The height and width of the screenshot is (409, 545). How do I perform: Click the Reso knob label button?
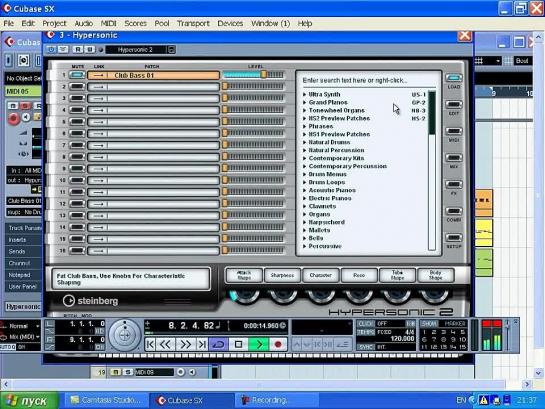(359, 275)
